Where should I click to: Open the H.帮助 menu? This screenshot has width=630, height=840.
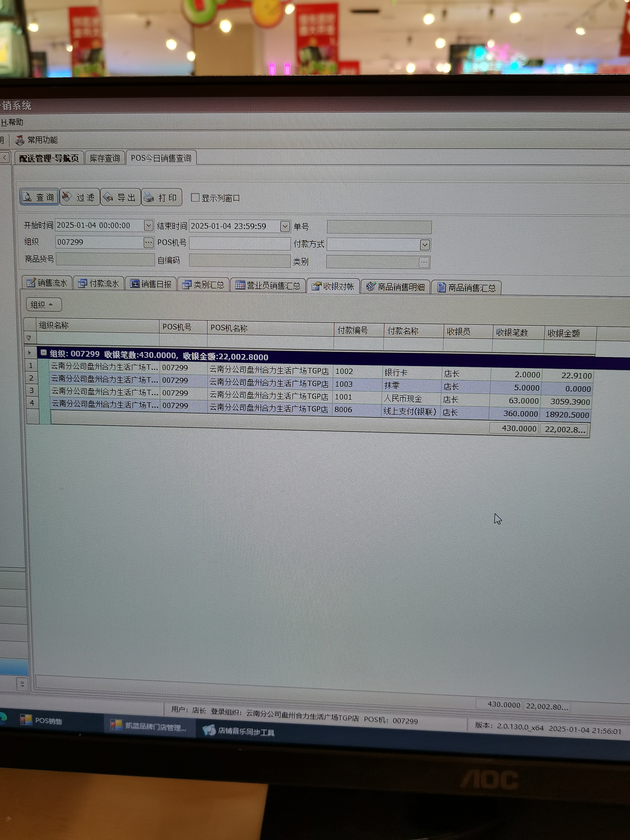pyautogui.click(x=12, y=122)
